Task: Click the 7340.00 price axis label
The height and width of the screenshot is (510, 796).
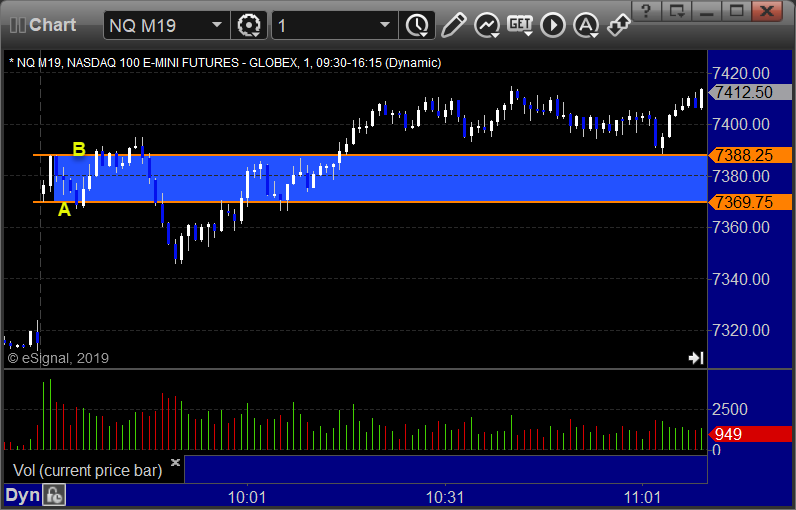Action: tap(741, 279)
